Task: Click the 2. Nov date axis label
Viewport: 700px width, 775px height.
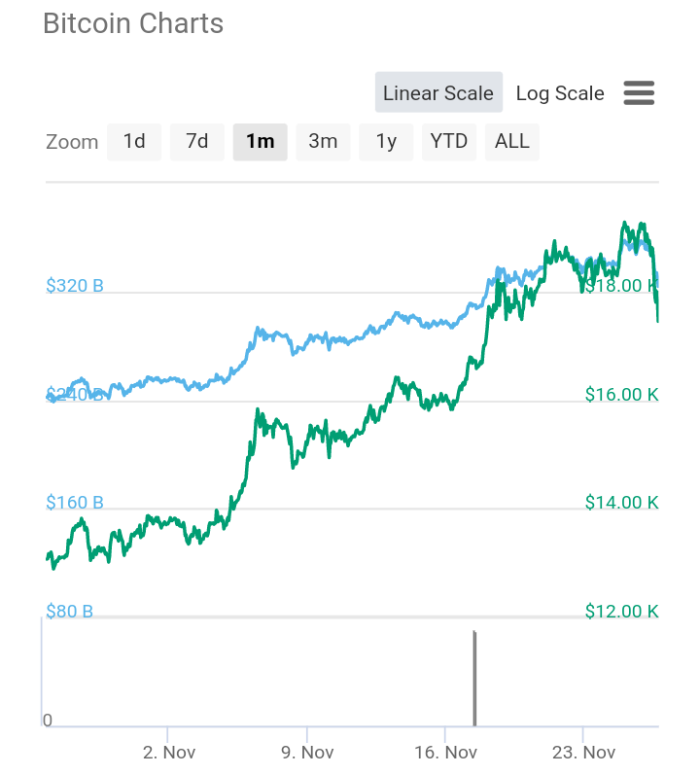Action: click(x=169, y=753)
